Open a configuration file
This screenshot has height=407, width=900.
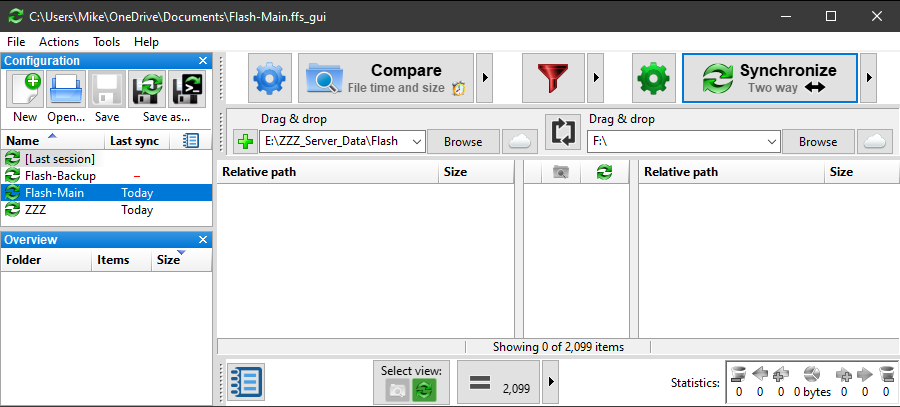coord(66,89)
